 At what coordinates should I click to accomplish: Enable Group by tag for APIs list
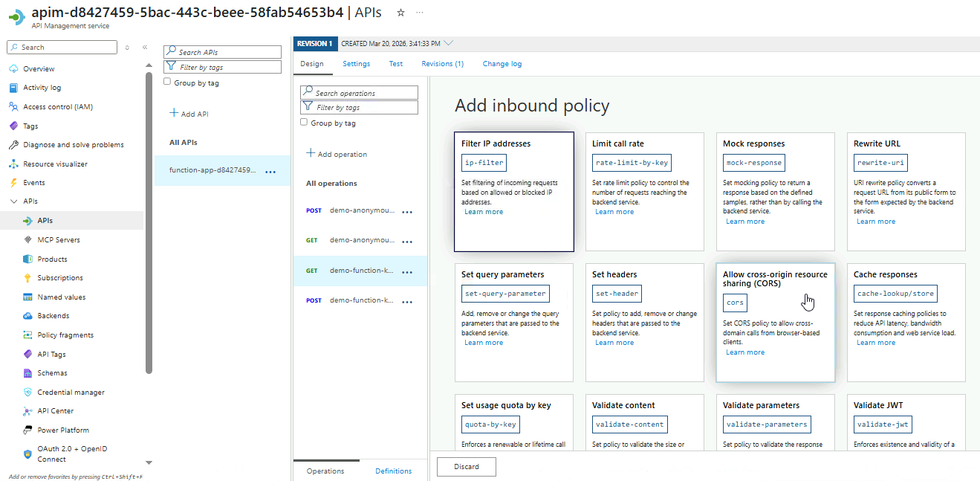[167, 83]
